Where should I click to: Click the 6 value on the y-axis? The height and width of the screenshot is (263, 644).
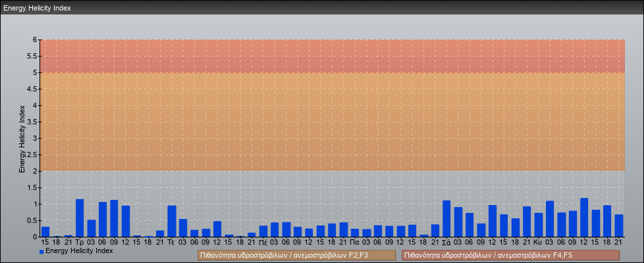(x=34, y=39)
